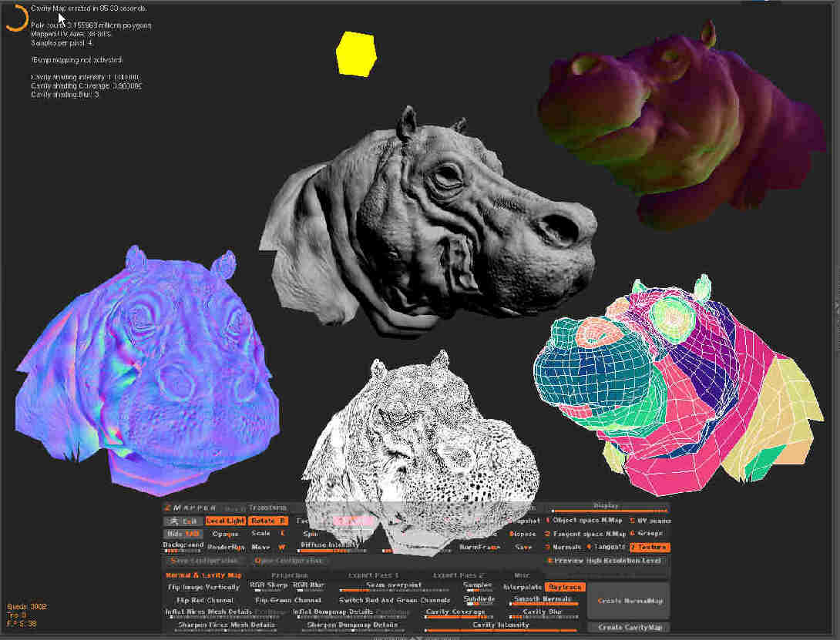Click the Exit ZMapper running-figure icon
The width and height of the screenshot is (840, 640).
pyautogui.click(x=173, y=521)
